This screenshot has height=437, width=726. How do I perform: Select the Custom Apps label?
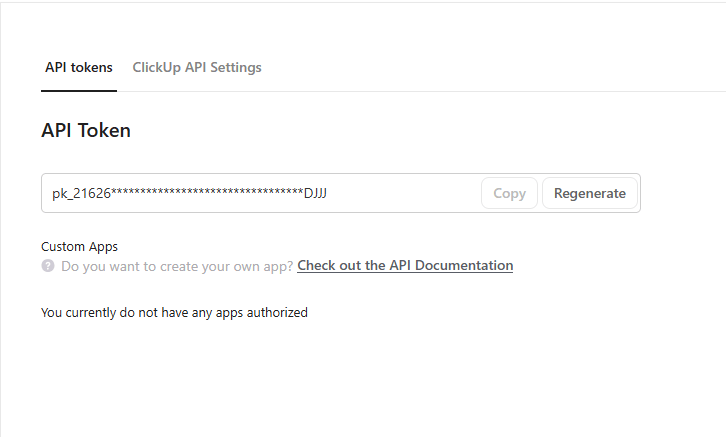[80, 247]
